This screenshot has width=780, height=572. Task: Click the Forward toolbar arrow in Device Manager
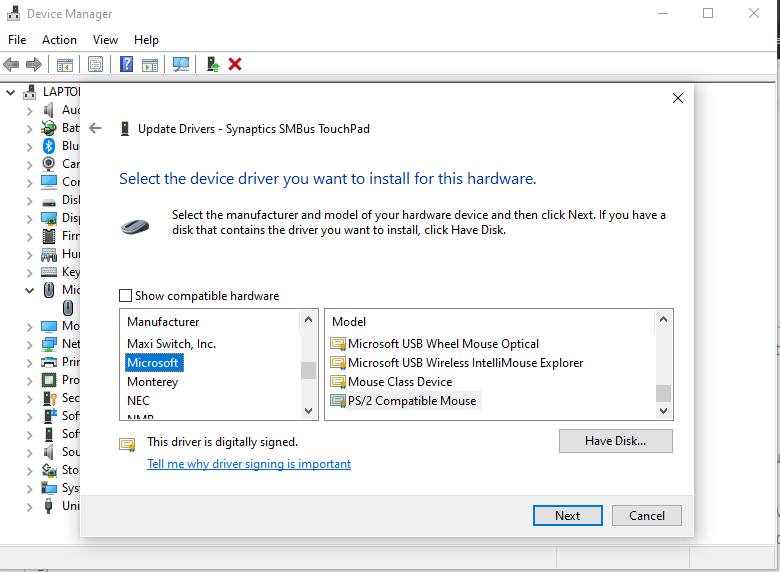coord(34,64)
